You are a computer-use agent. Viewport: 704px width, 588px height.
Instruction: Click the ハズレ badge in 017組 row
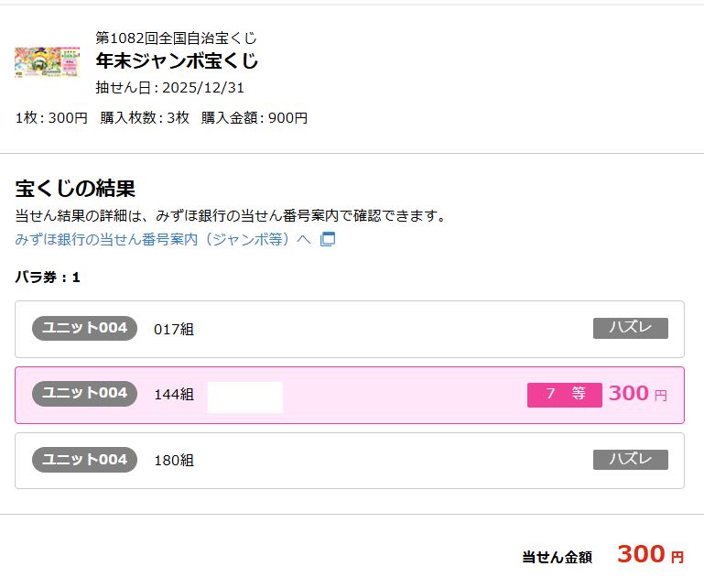pyautogui.click(x=630, y=328)
